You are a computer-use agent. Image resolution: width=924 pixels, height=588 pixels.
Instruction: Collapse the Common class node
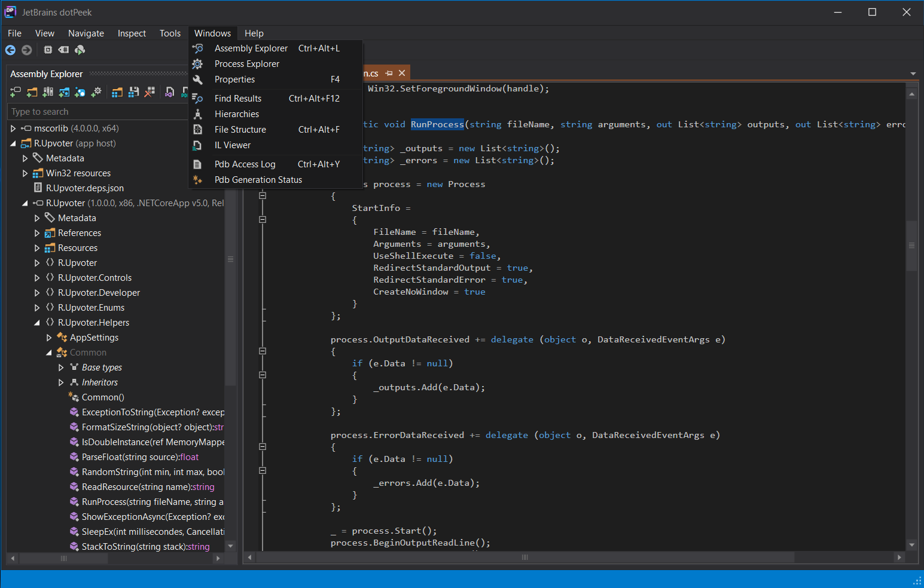pyautogui.click(x=49, y=353)
